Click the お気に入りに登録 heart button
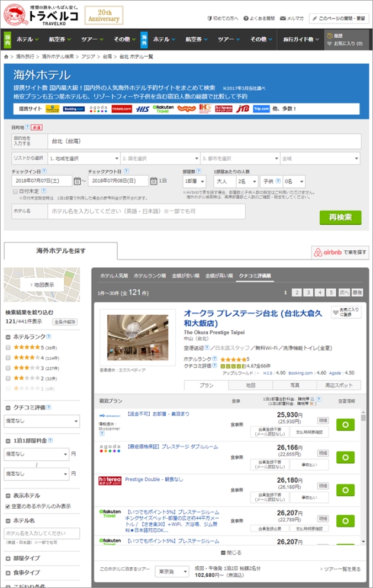This screenshot has height=588, width=373. (346, 312)
